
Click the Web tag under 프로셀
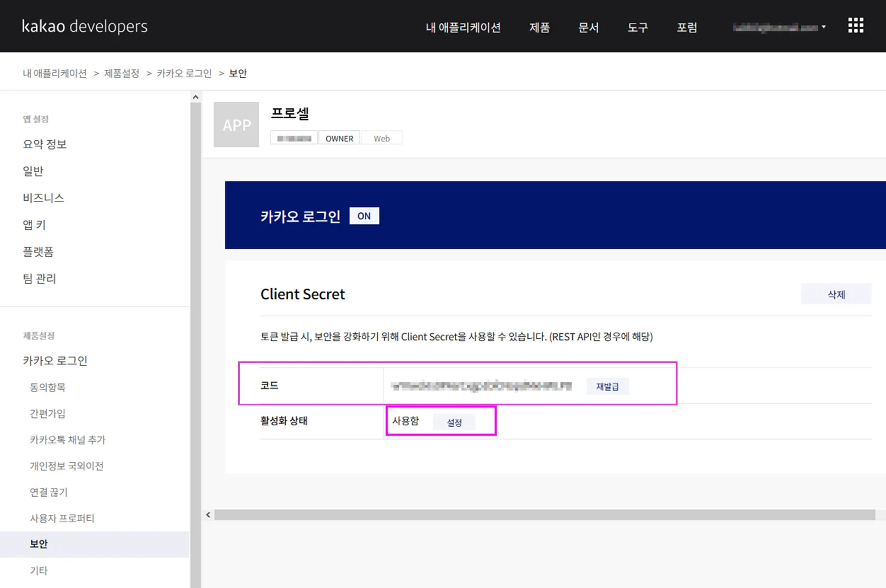(x=382, y=138)
